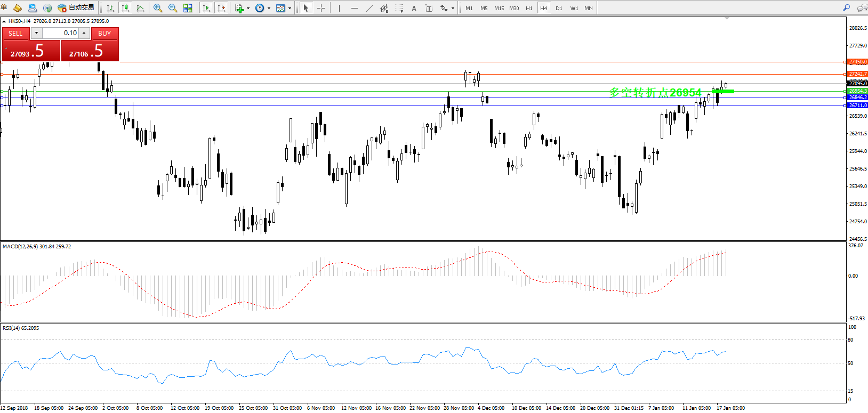Image resolution: width=868 pixels, height=413 pixels.
Task: Select the Trendline drawing tool
Action: tap(369, 8)
